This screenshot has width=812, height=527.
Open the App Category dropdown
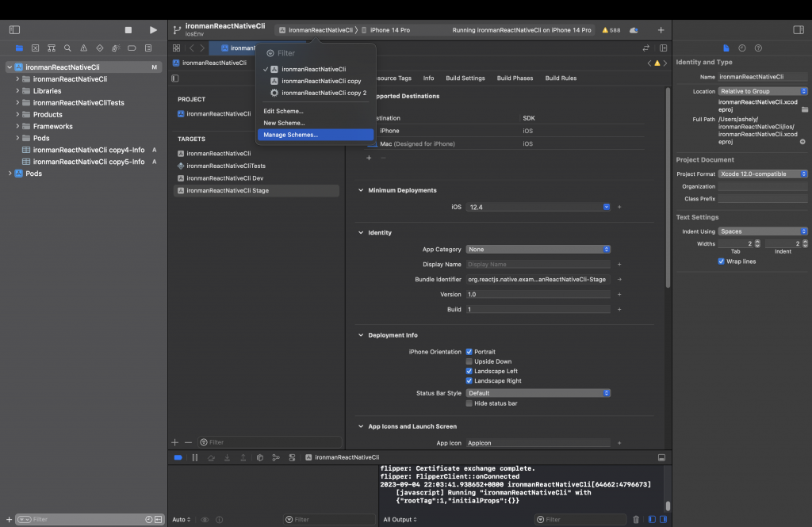click(x=538, y=249)
